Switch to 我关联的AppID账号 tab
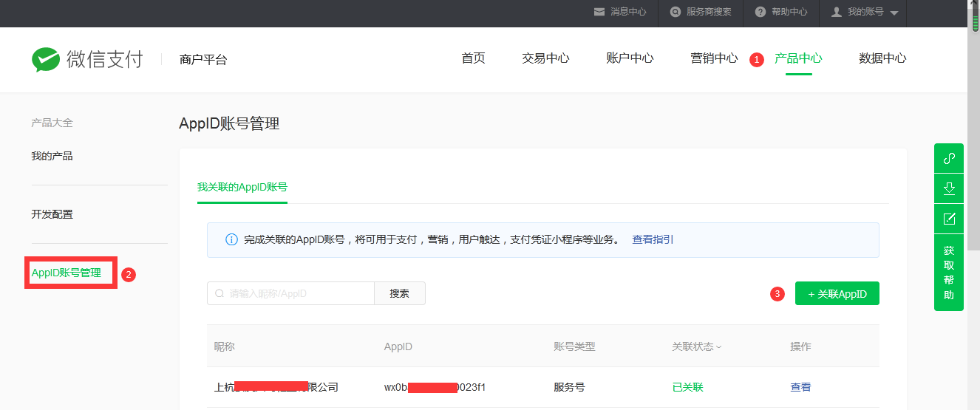 click(242, 188)
